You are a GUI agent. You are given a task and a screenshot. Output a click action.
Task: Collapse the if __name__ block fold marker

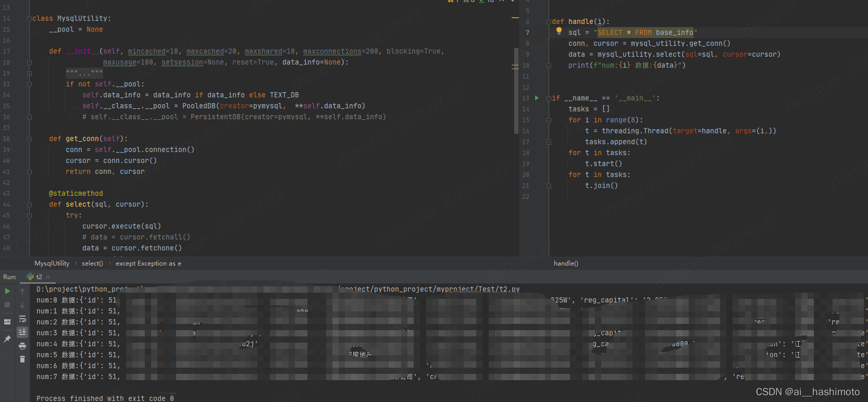549,98
